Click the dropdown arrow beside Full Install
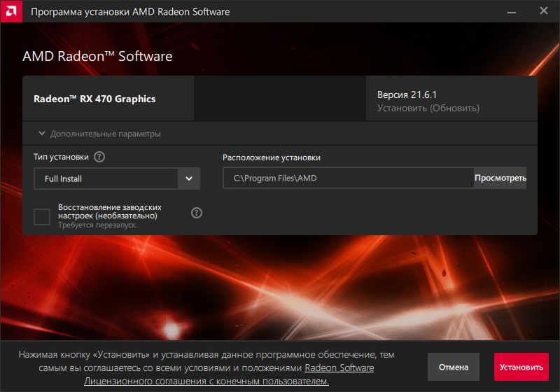 (x=189, y=178)
